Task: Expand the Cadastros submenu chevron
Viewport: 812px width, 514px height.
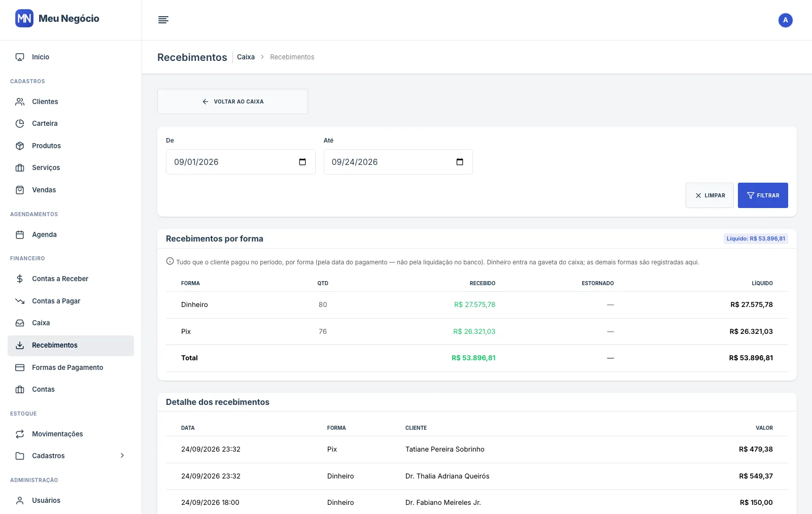Action: point(122,456)
